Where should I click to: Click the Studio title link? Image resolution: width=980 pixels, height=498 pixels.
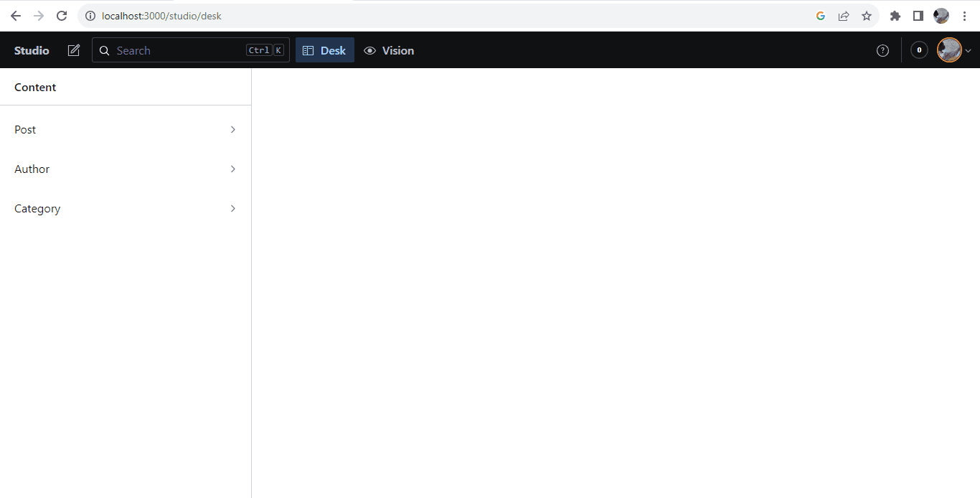click(x=32, y=50)
